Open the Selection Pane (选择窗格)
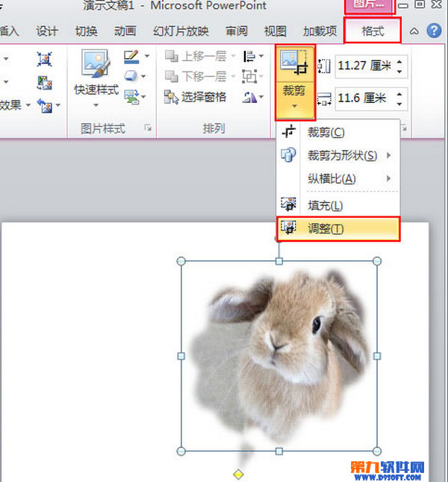The height and width of the screenshot is (482, 448). click(194, 96)
